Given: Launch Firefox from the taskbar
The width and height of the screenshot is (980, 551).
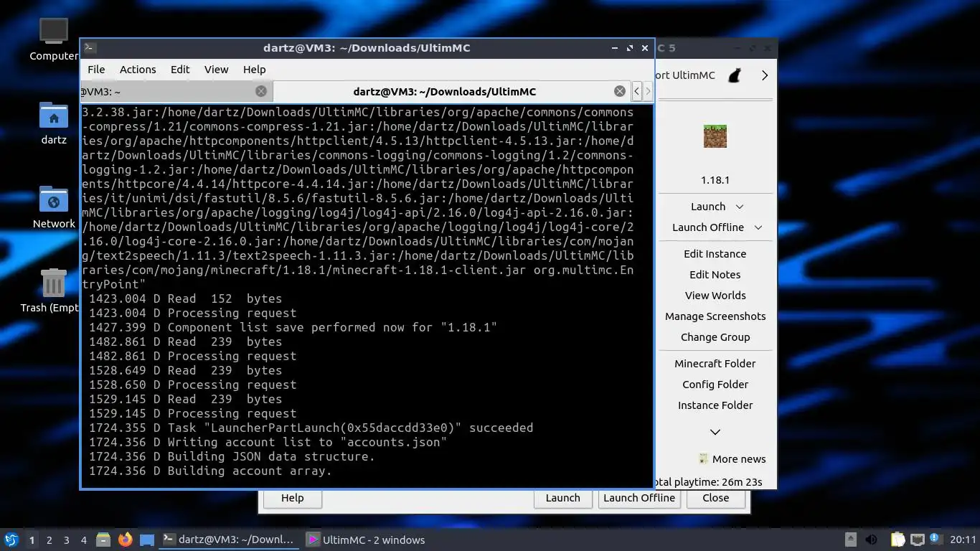Looking at the screenshot, I should pos(125,540).
